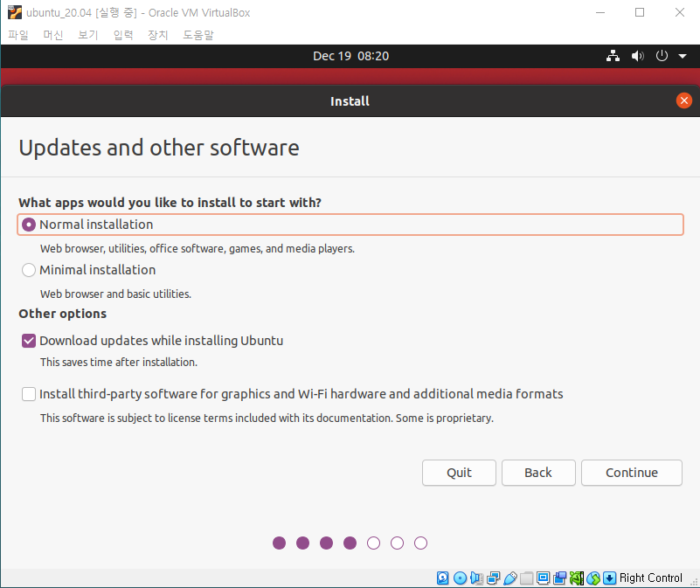The height and width of the screenshot is (588, 700).
Task: Click the license terms proprietary notice text
Action: (267, 419)
